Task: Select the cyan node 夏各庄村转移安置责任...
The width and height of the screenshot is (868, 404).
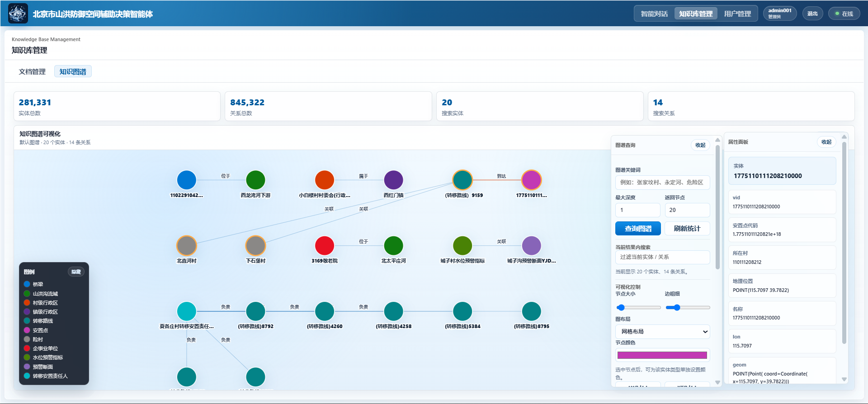Action: pos(187,311)
